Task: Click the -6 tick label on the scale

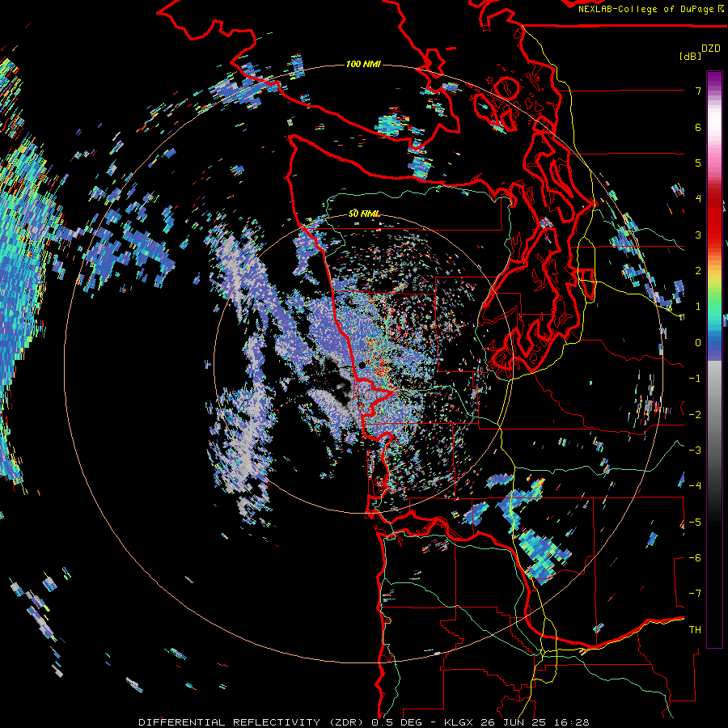Action: click(695, 558)
